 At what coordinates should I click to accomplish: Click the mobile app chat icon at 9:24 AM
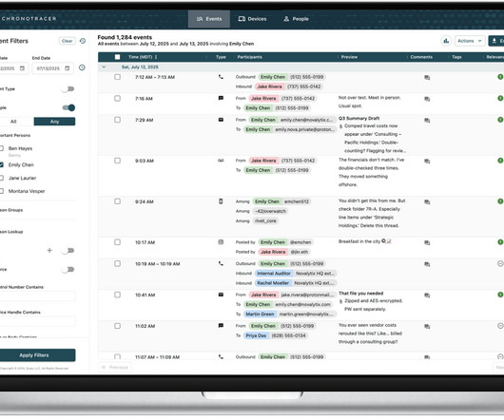(x=221, y=201)
